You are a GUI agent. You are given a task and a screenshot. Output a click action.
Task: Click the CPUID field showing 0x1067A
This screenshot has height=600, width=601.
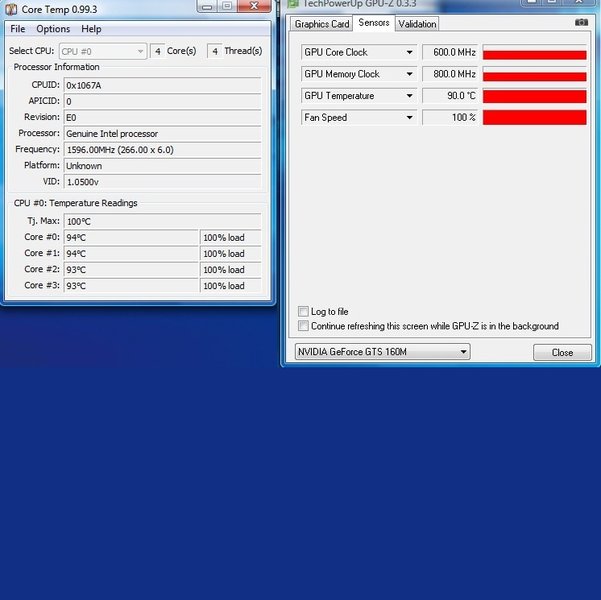pos(163,85)
